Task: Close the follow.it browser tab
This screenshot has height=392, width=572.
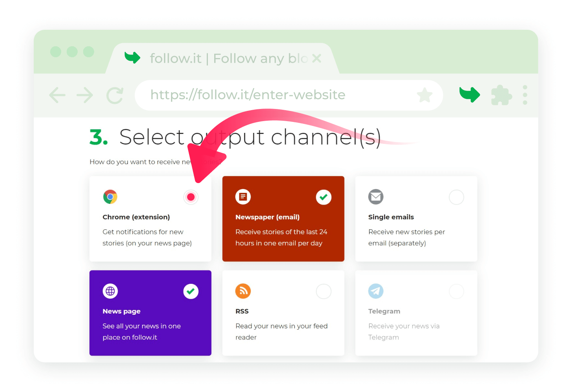Action: [x=317, y=58]
